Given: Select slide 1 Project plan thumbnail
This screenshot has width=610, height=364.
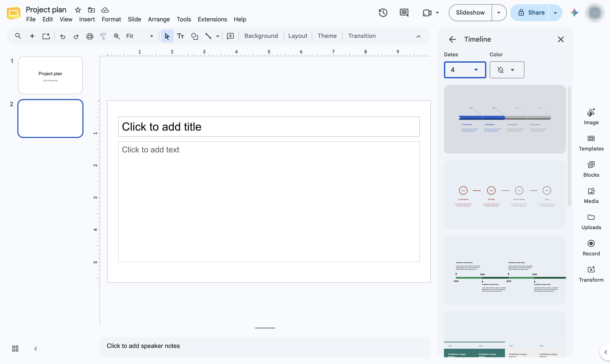Looking at the screenshot, I should [50, 75].
